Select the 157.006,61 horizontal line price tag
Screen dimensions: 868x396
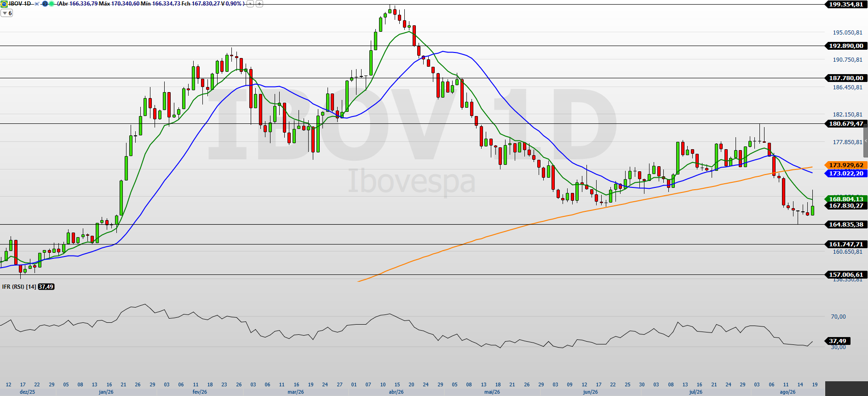click(x=846, y=275)
